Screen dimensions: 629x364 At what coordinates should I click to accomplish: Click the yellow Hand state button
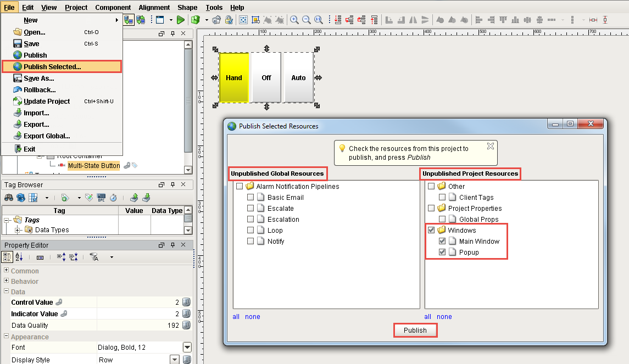234,77
